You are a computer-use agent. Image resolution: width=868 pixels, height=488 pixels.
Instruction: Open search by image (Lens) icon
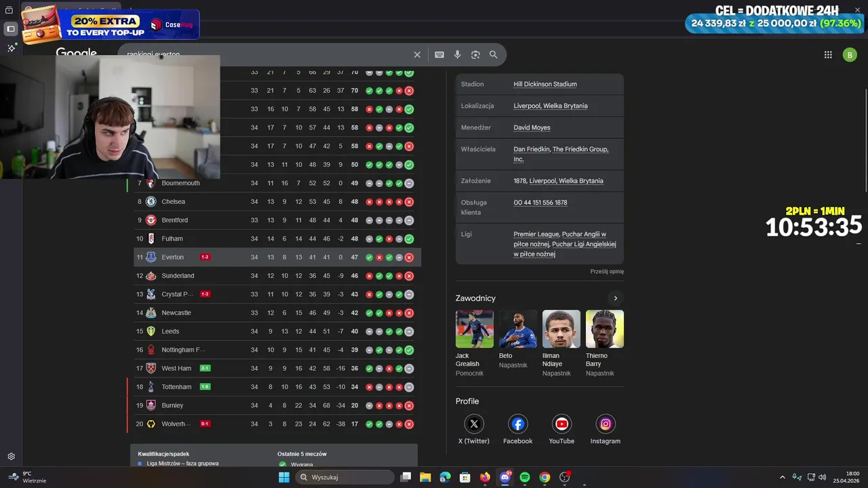(x=475, y=55)
